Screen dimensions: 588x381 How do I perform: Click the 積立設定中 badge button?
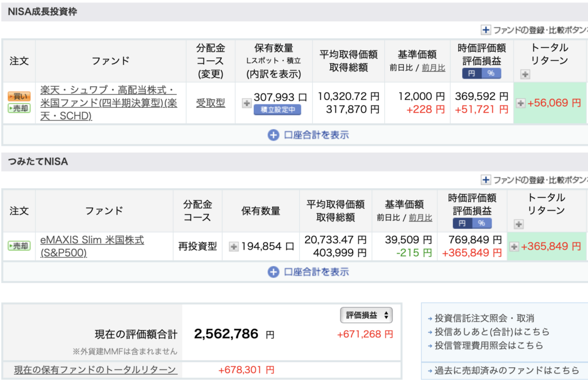pos(277,110)
